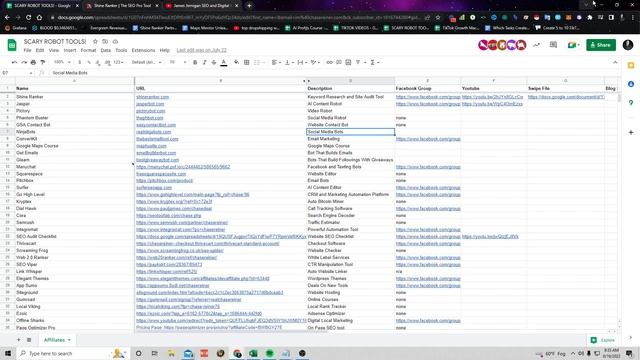Click the Shine Ranker Facebook group link
Screen dimensions: 640x360
coord(428,97)
